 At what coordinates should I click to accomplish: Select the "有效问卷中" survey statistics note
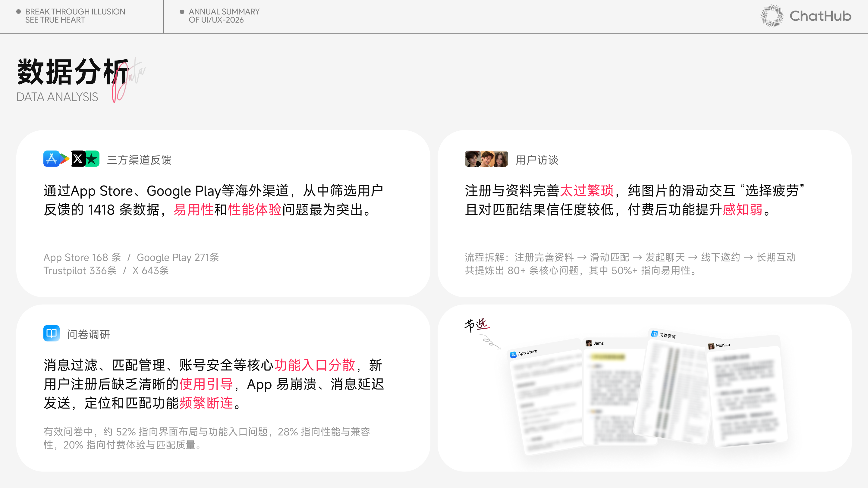tap(207, 438)
